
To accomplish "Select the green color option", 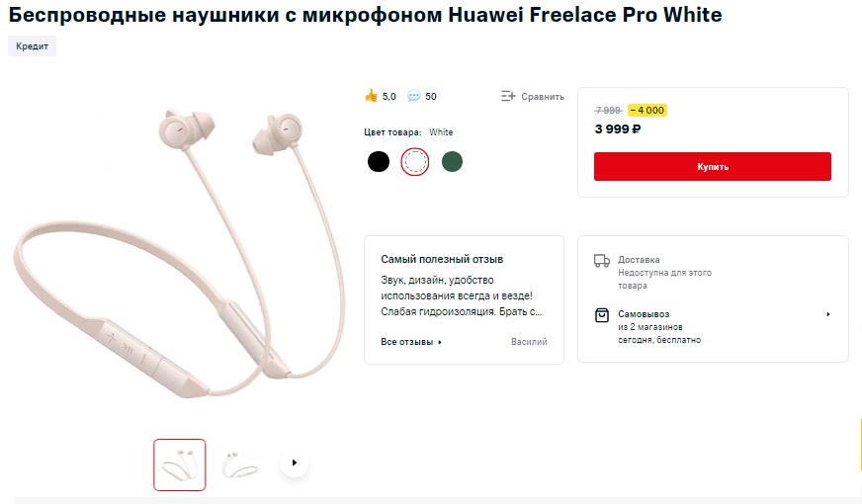I will pyautogui.click(x=452, y=162).
